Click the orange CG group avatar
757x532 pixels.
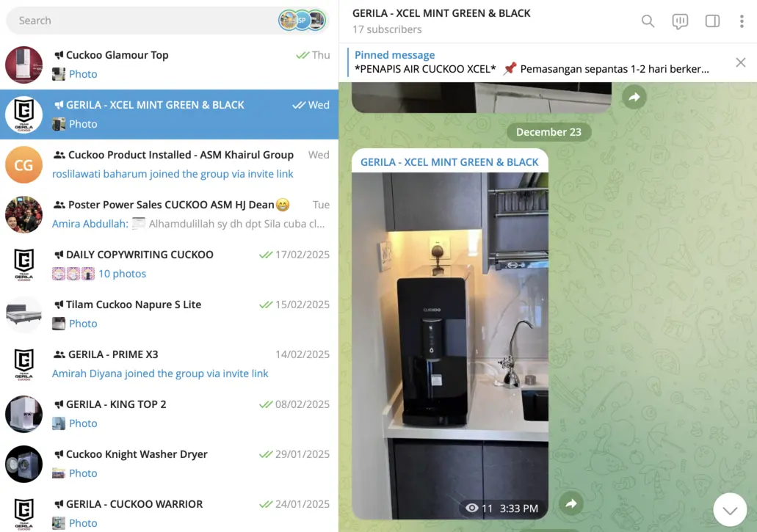pos(23,164)
